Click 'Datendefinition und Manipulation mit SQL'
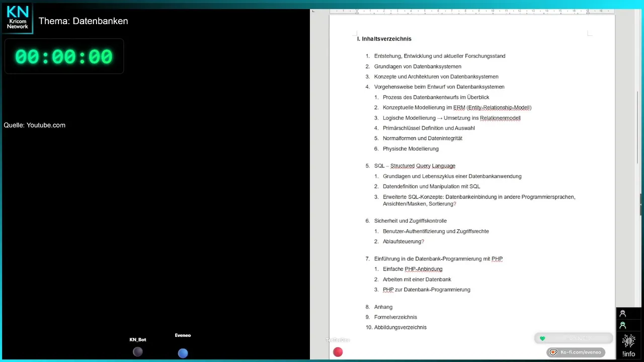This screenshot has width=644, height=362. pyautogui.click(x=431, y=187)
